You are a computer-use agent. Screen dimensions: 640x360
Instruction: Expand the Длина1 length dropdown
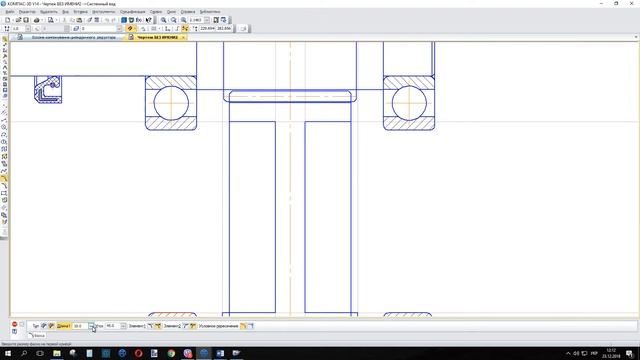pos(91,326)
